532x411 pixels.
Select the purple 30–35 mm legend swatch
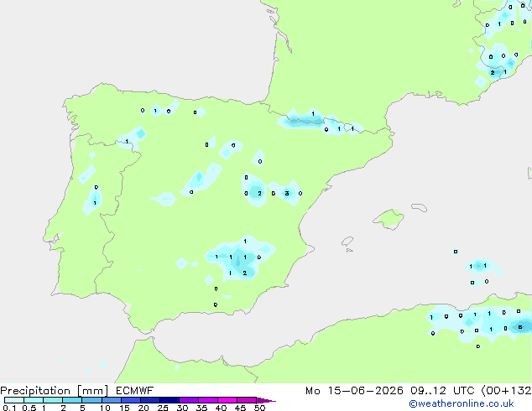(189, 400)
